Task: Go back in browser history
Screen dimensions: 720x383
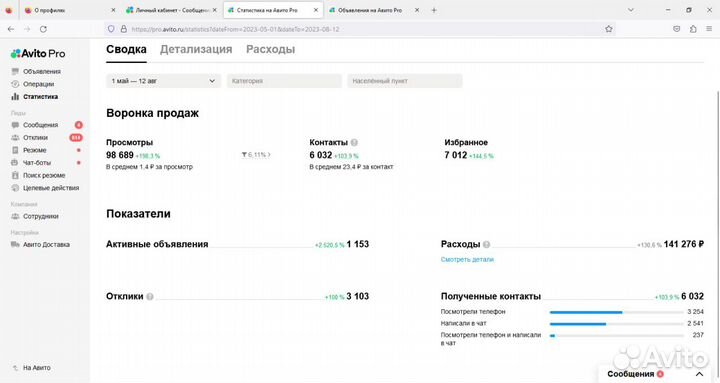Action: (x=11, y=29)
